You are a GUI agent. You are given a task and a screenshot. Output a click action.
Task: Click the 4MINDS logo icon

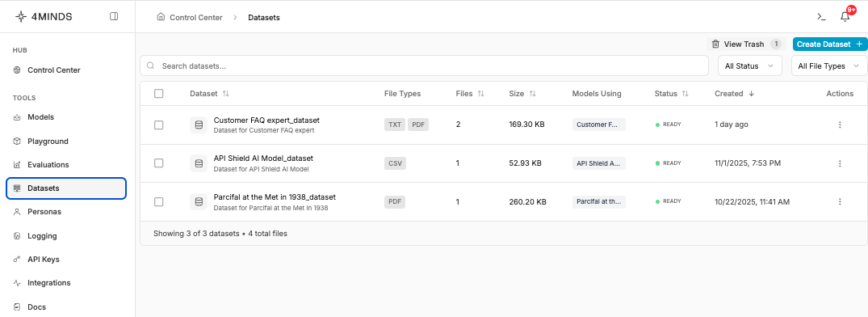coord(20,17)
